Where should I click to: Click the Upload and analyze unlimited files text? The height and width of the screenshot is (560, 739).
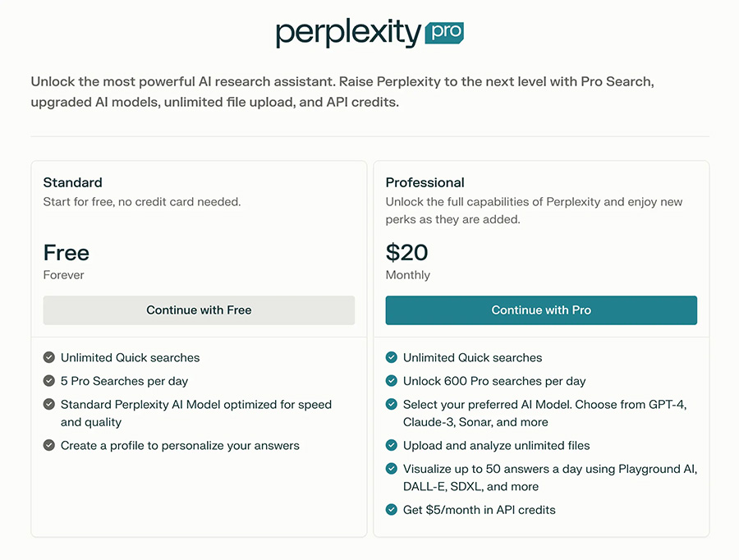point(496,446)
